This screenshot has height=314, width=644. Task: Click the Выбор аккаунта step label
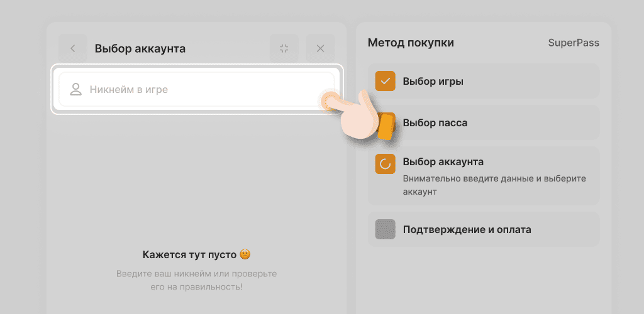443,162
